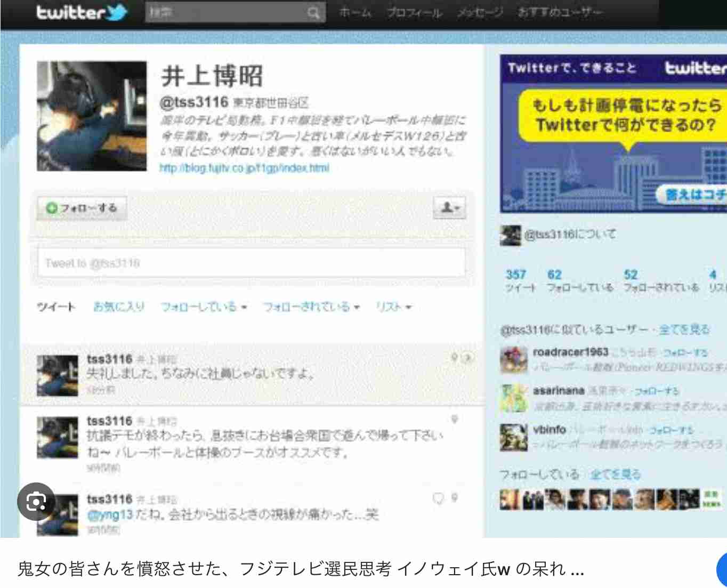Open the vbinfo profile name

coord(550,429)
